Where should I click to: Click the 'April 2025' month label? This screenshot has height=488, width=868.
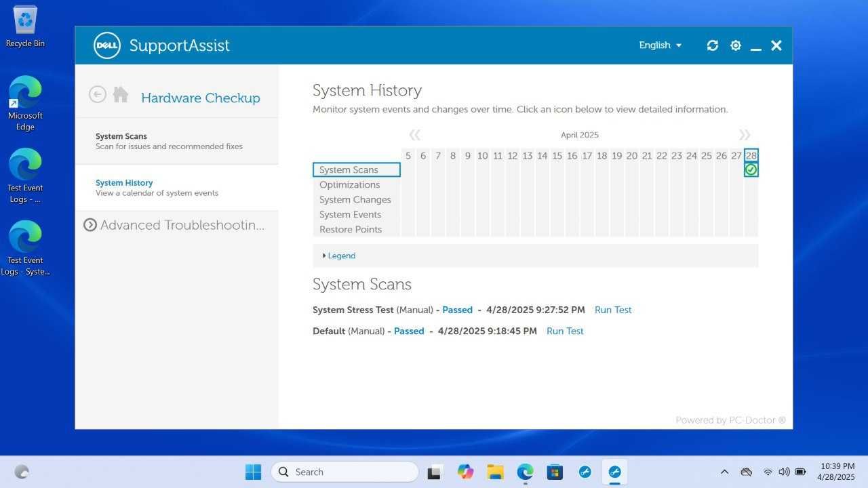point(580,135)
